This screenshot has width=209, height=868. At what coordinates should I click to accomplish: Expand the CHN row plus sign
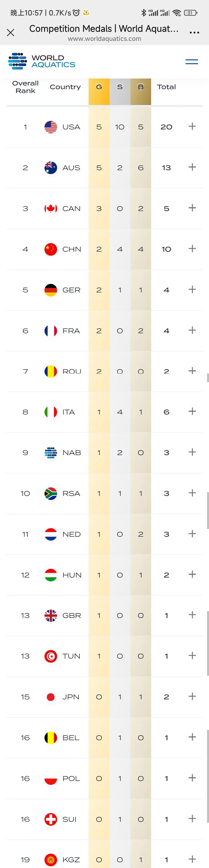(192, 249)
